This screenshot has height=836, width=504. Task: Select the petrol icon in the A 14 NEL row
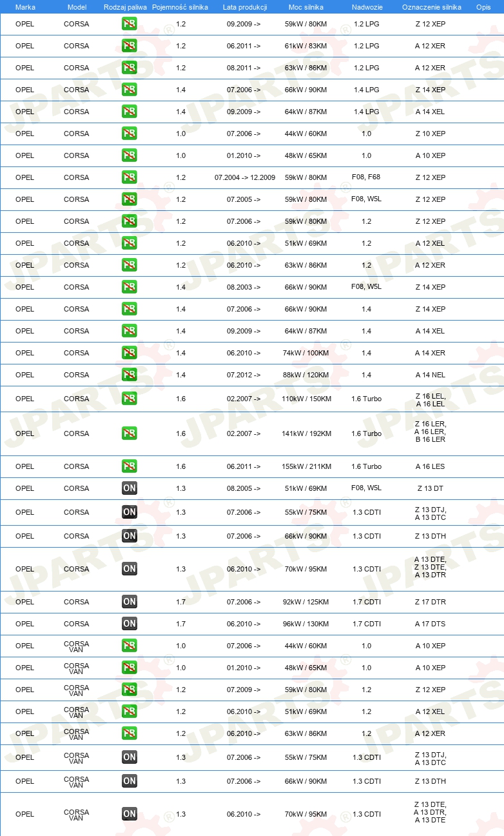point(130,375)
